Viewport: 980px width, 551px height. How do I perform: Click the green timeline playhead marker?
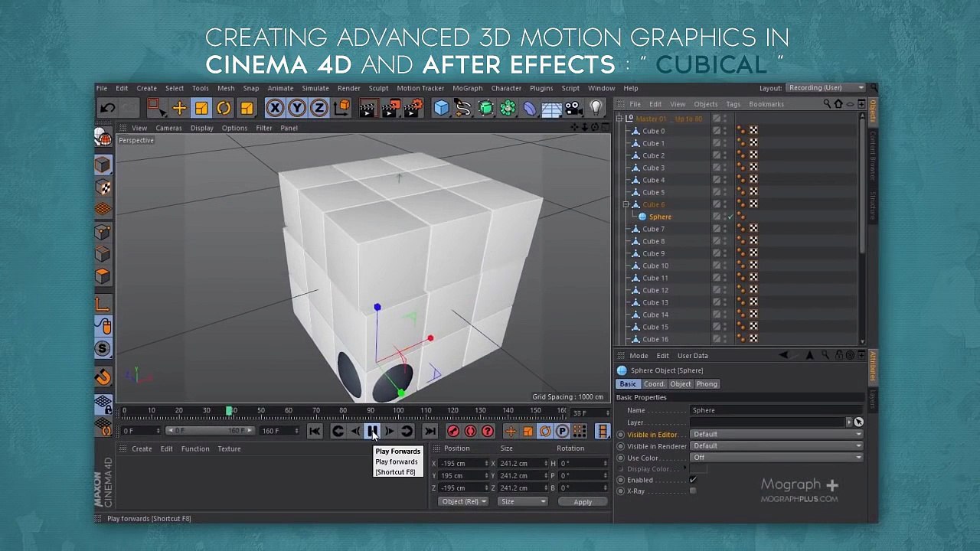[x=229, y=412]
